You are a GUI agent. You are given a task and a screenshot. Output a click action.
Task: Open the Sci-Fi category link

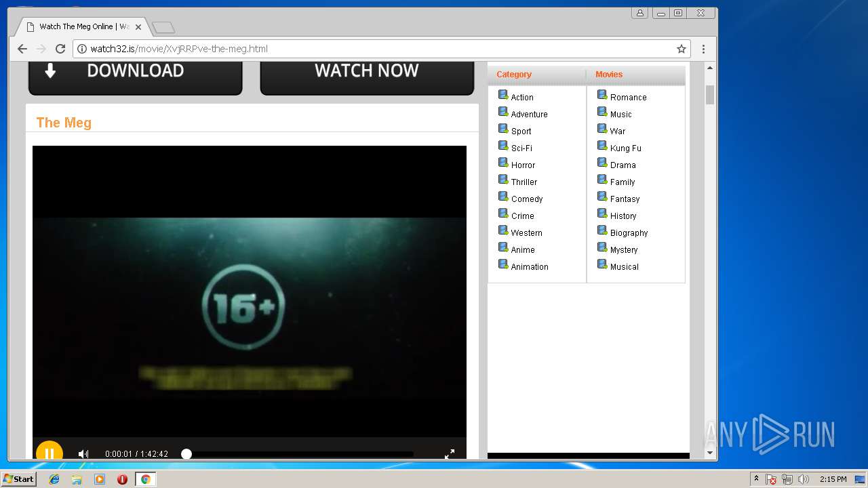tap(521, 148)
